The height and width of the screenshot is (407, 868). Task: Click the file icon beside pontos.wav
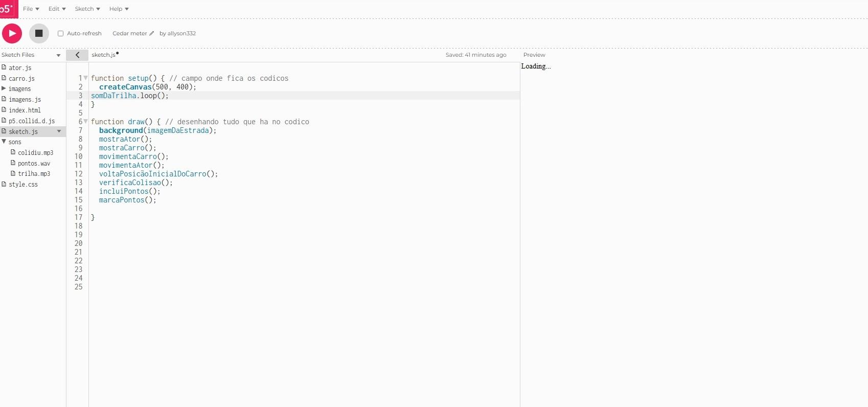click(13, 163)
